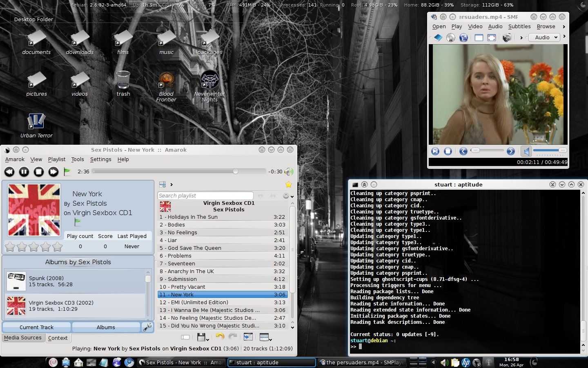Switch to the Media Sources tab

pos(23,338)
